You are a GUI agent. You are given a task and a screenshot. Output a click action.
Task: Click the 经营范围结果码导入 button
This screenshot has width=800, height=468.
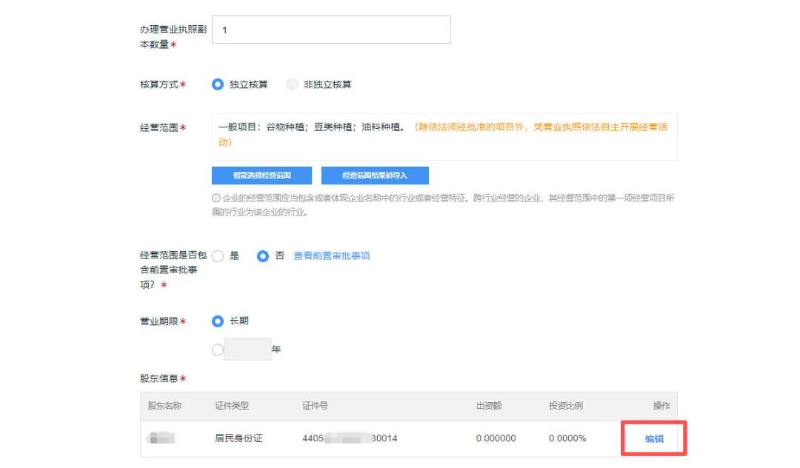point(375,175)
